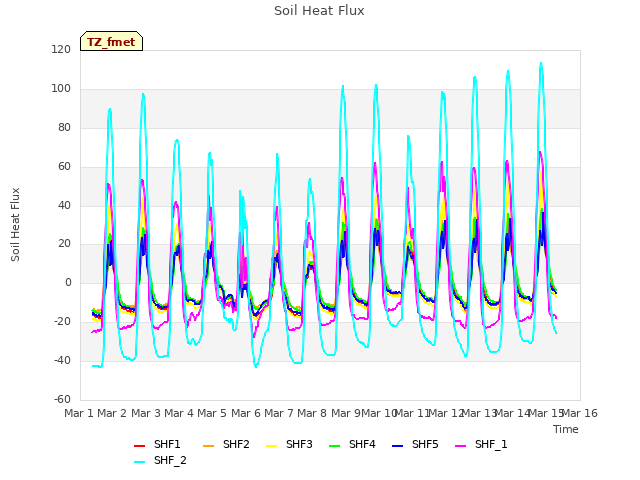Click the 120 y-axis tick label
Viewport: 640px width, 480px height.
pos(61,50)
